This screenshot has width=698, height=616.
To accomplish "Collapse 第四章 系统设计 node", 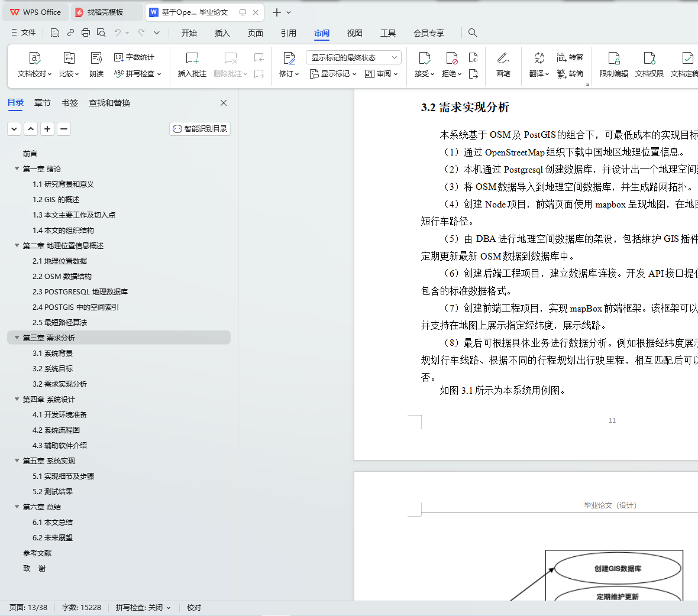I will click(x=17, y=399).
